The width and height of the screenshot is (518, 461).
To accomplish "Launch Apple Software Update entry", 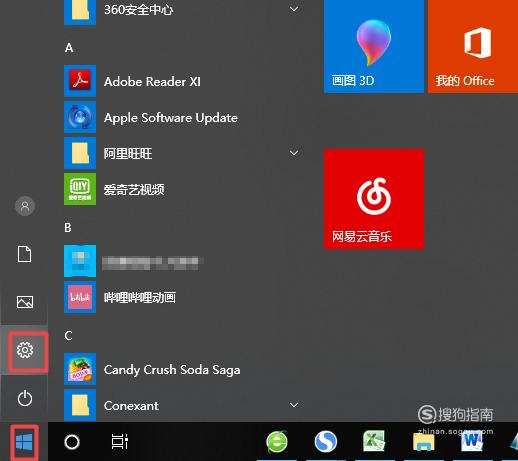I will click(171, 118).
